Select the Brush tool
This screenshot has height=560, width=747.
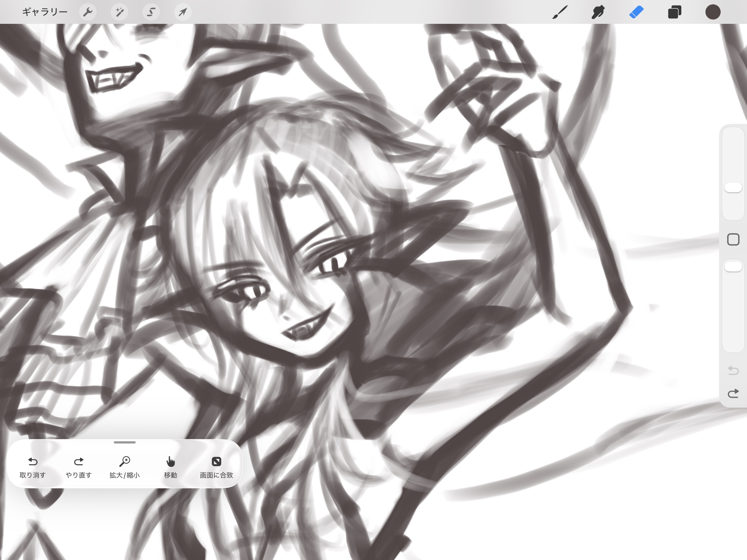[560, 12]
